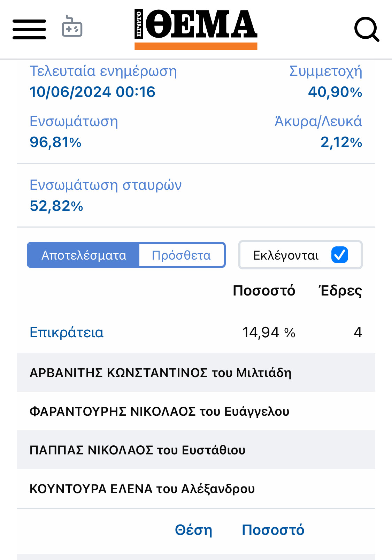This screenshot has width=392, height=560.
Task: Uncheck the Εκλέγονται checkbox
Action: tap(339, 255)
